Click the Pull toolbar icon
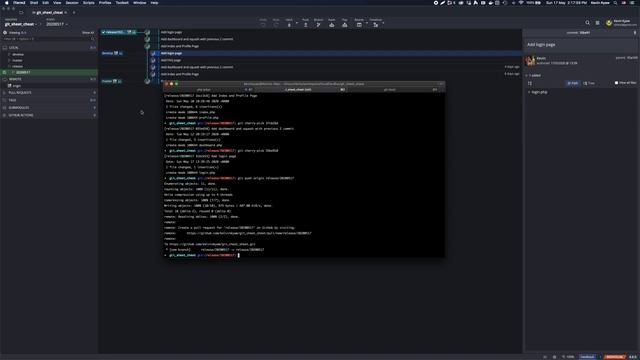Viewport: 640px width, 360px height. pos(289,24)
